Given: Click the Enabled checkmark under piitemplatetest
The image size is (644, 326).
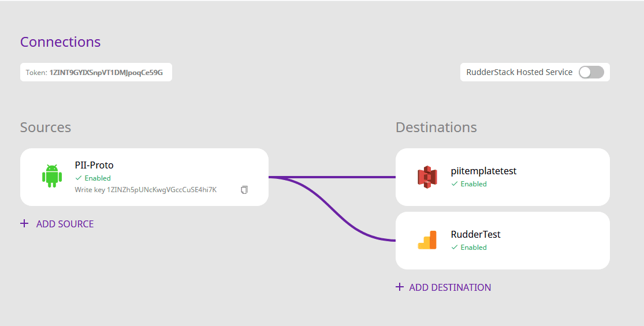Looking at the screenshot, I should [455, 184].
